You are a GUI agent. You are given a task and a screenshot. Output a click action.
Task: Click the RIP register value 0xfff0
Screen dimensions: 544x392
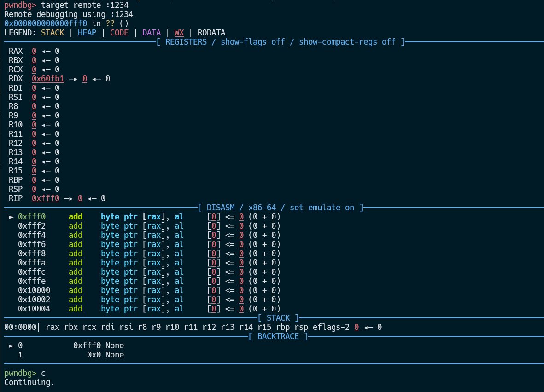(x=46, y=198)
